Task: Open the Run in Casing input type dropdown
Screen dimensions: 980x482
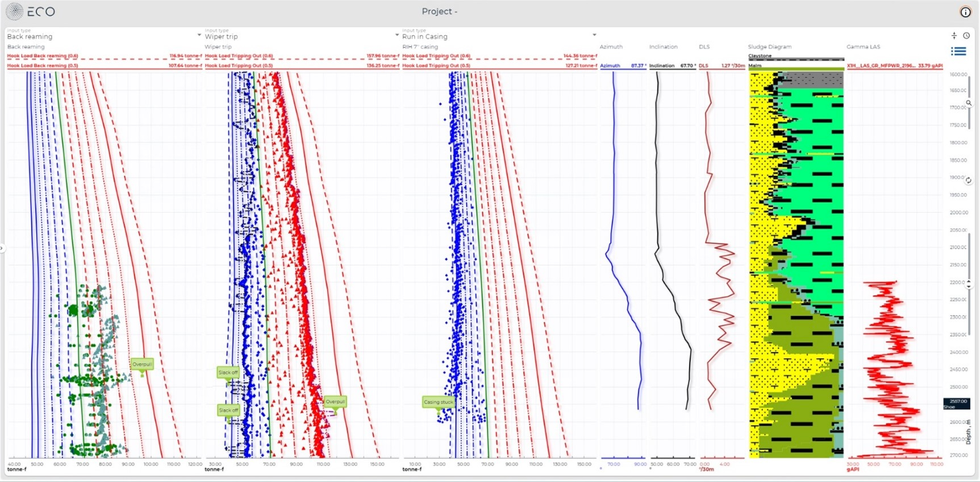Action: pos(594,35)
